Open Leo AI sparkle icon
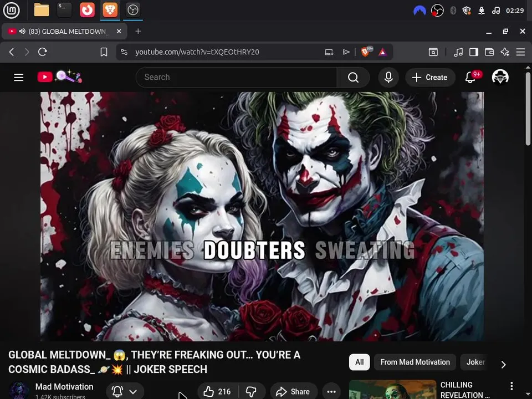 (505, 52)
